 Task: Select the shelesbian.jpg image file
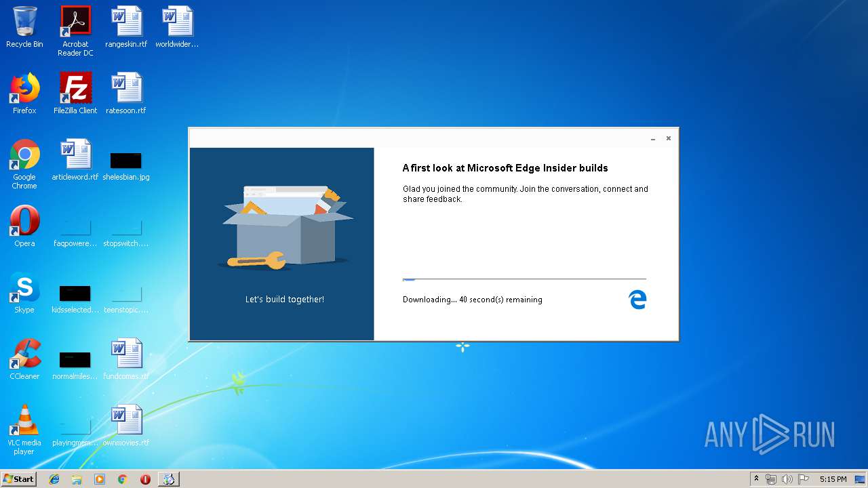(x=126, y=166)
